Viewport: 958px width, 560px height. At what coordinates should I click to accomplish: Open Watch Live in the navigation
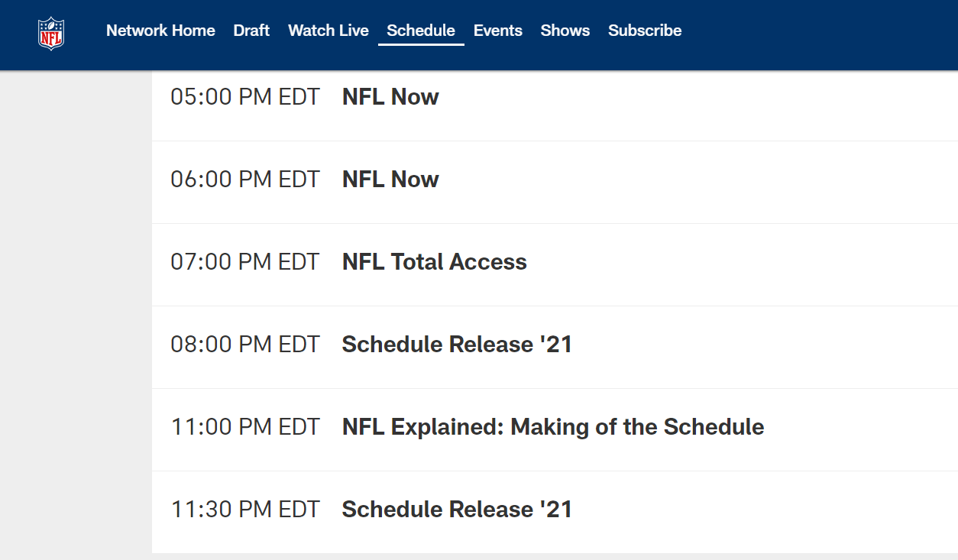(x=329, y=31)
